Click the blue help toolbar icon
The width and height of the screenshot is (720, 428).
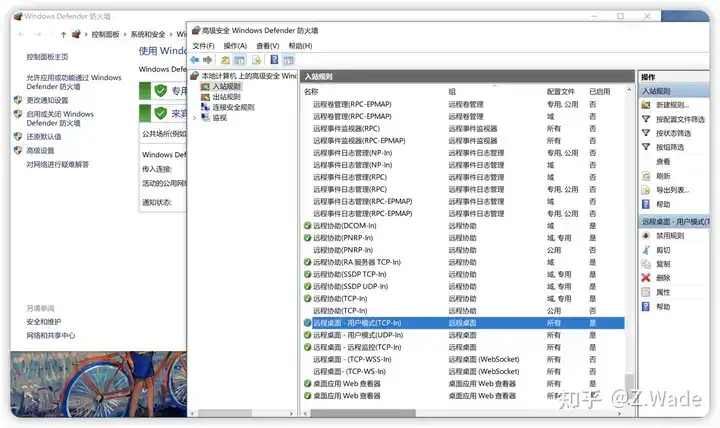pyautogui.click(x=274, y=60)
